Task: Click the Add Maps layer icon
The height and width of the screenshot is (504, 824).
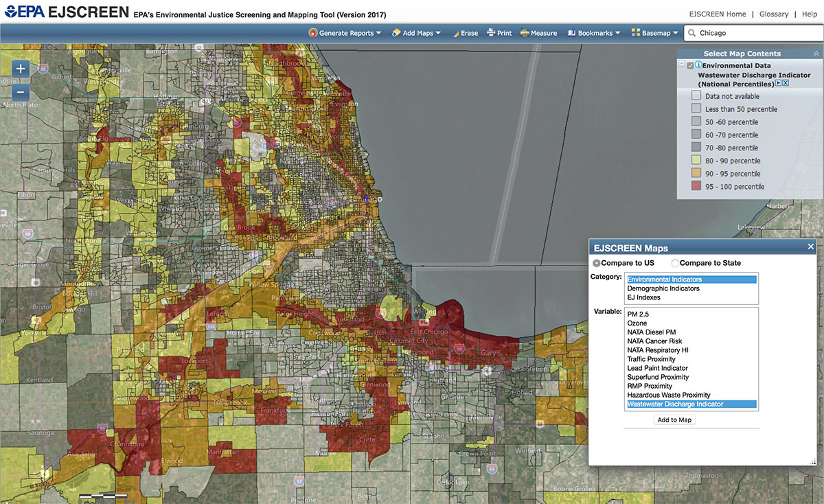Action: click(x=396, y=33)
